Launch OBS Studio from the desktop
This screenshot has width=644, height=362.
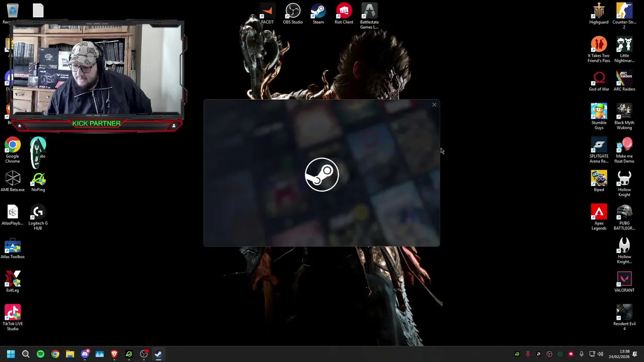[293, 14]
